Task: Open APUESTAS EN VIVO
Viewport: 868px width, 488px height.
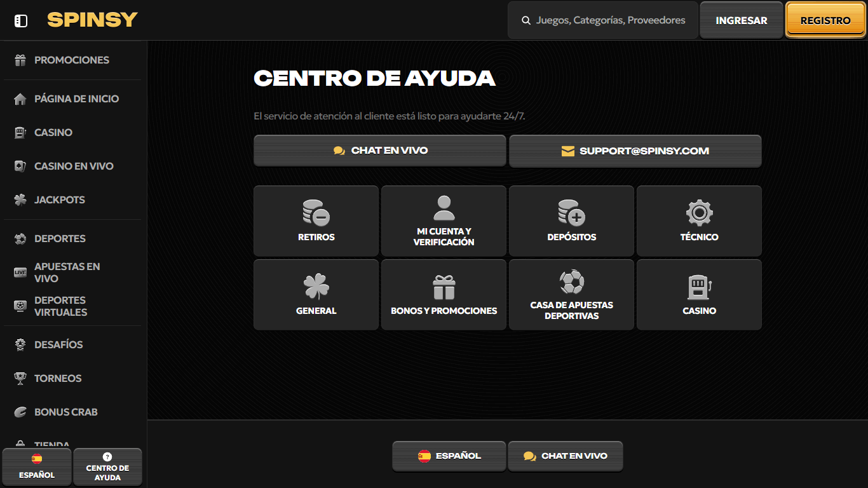Action: (67, 272)
